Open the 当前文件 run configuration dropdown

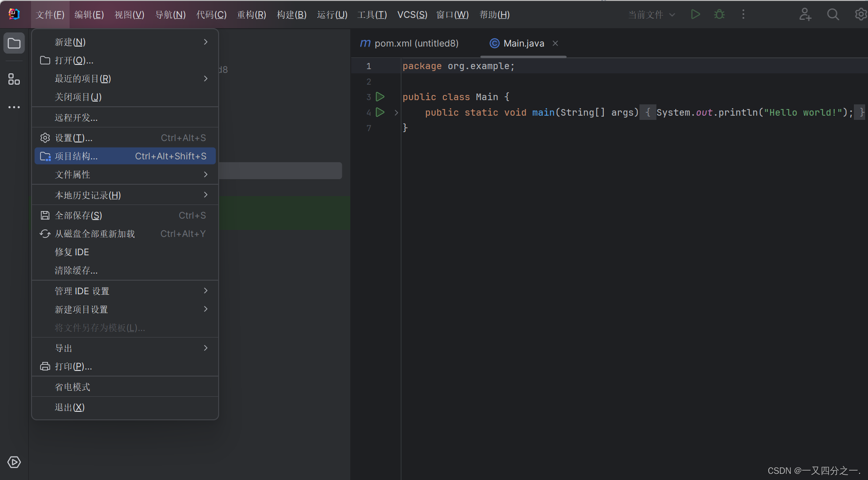(x=652, y=15)
